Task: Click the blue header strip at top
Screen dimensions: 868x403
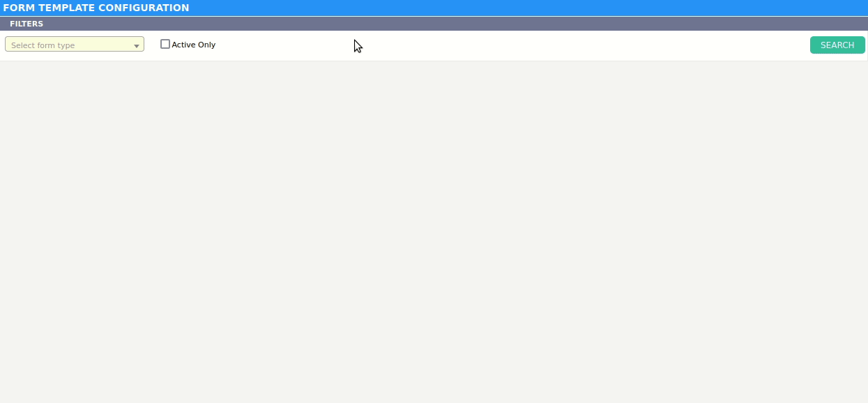Action: (434, 8)
